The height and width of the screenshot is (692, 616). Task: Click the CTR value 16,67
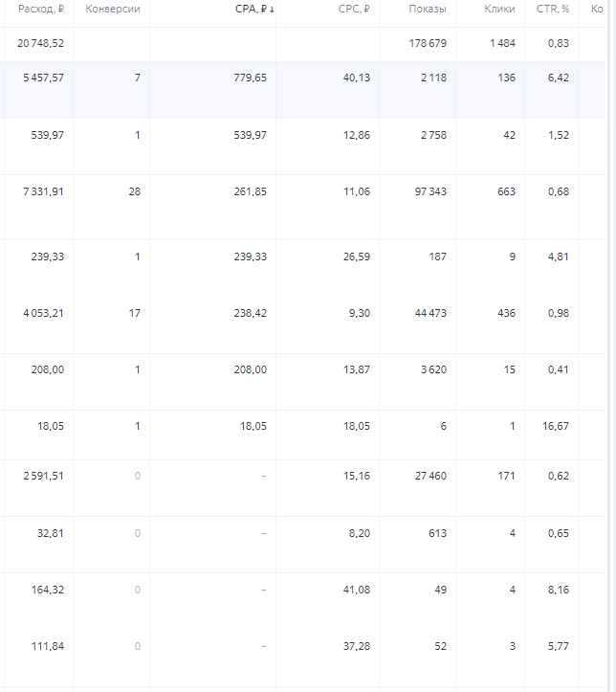pos(555,427)
